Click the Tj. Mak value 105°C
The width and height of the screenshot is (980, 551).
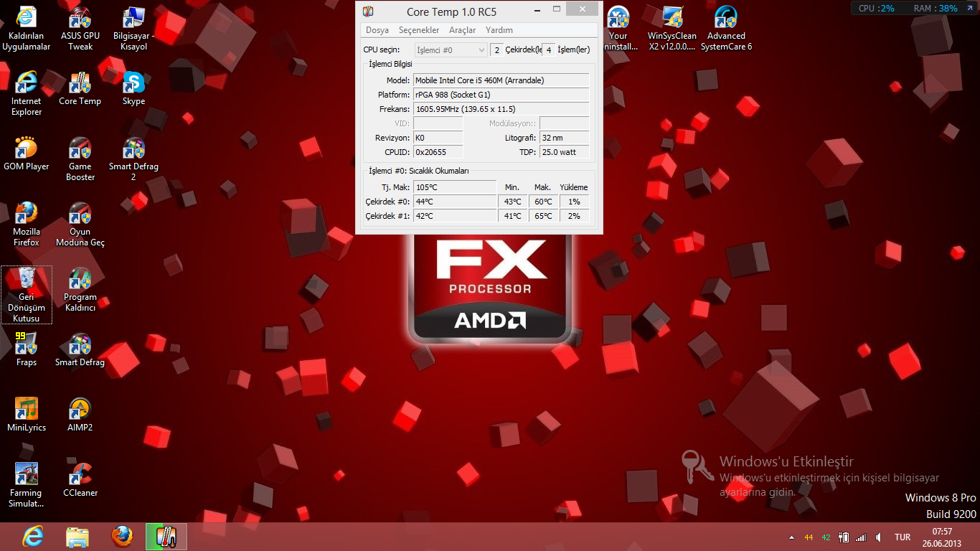point(455,187)
